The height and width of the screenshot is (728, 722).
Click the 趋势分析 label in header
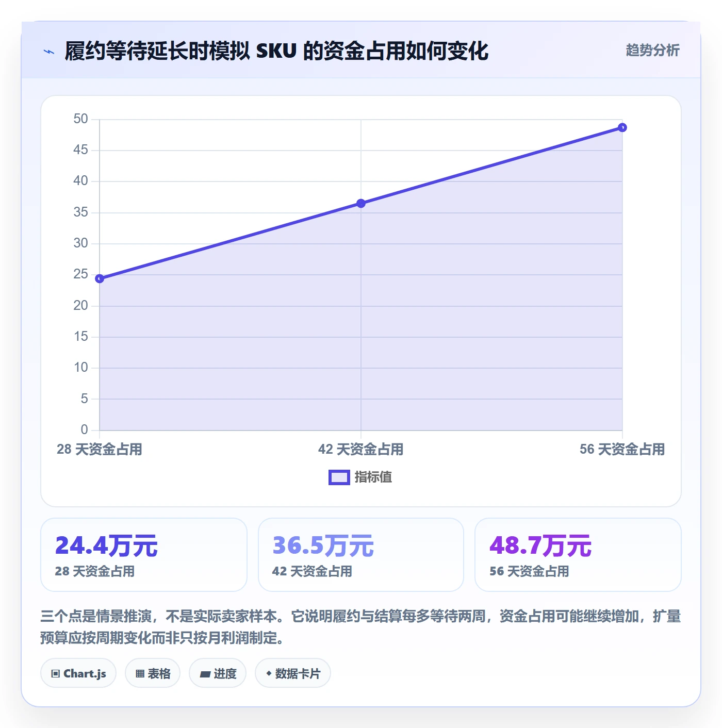coord(652,50)
